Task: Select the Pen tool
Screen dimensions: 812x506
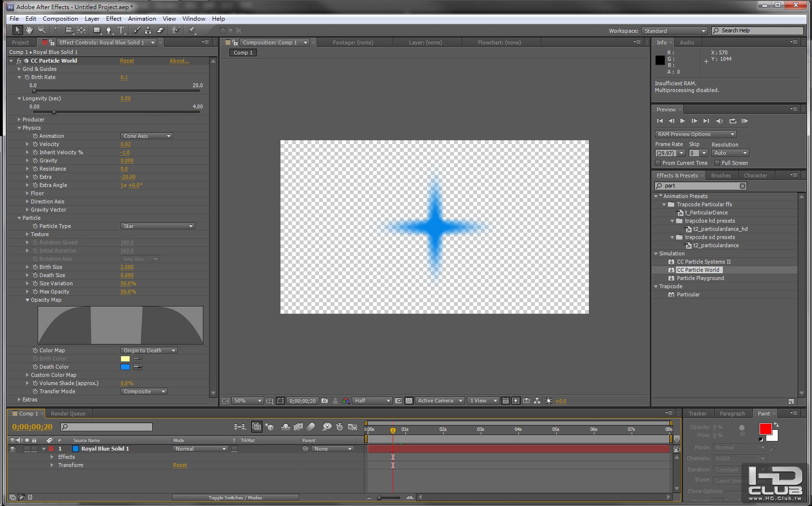Action: [109, 30]
